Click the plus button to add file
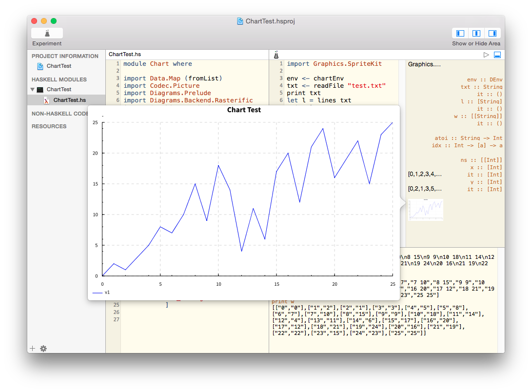 [33, 348]
